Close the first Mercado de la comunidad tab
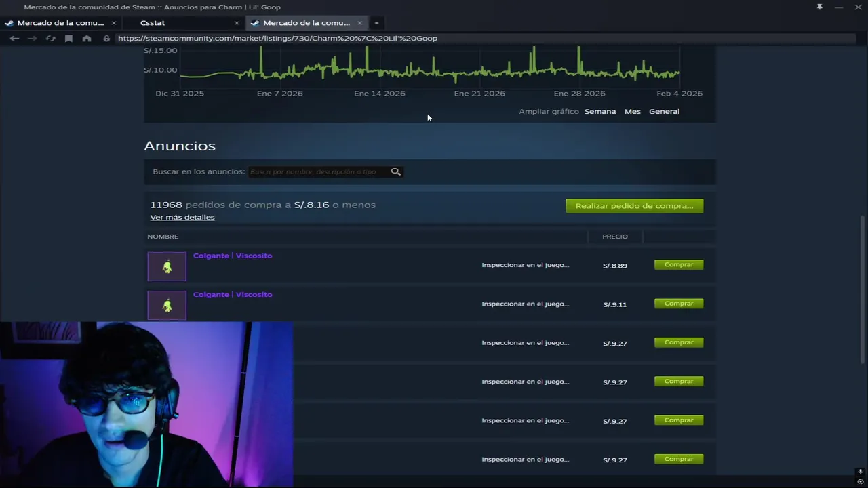868x488 pixels. (x=114, y=23)
